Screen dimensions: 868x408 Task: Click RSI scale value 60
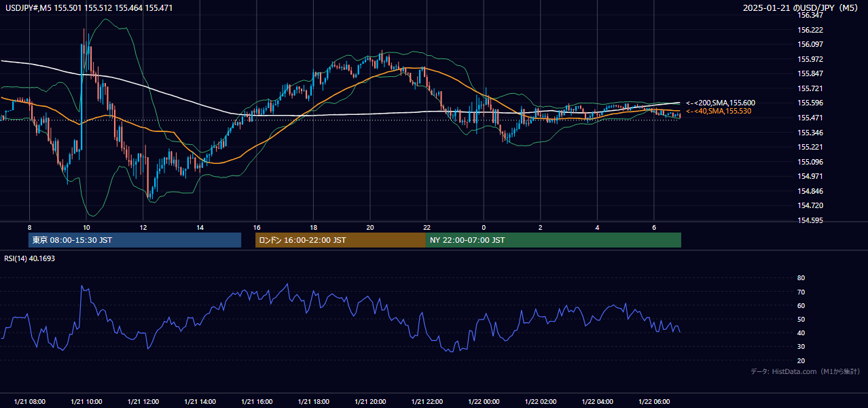[x=801, y=305]
